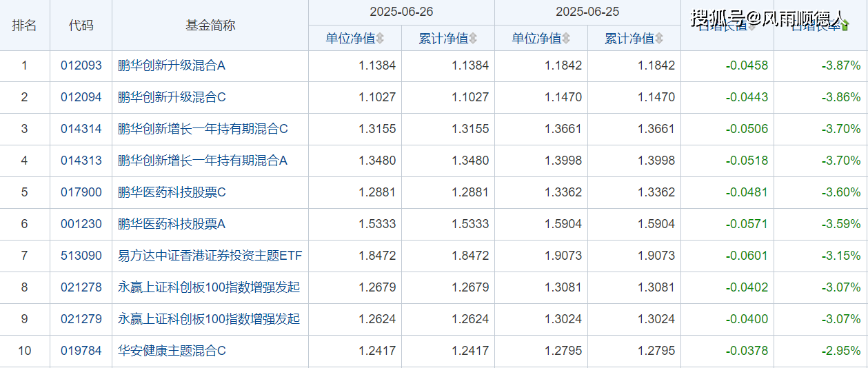Screen dimensions: 868x368
Task: Open 鹏华创新增长一年持有期混合C fund page
Action: click(203, 129)
